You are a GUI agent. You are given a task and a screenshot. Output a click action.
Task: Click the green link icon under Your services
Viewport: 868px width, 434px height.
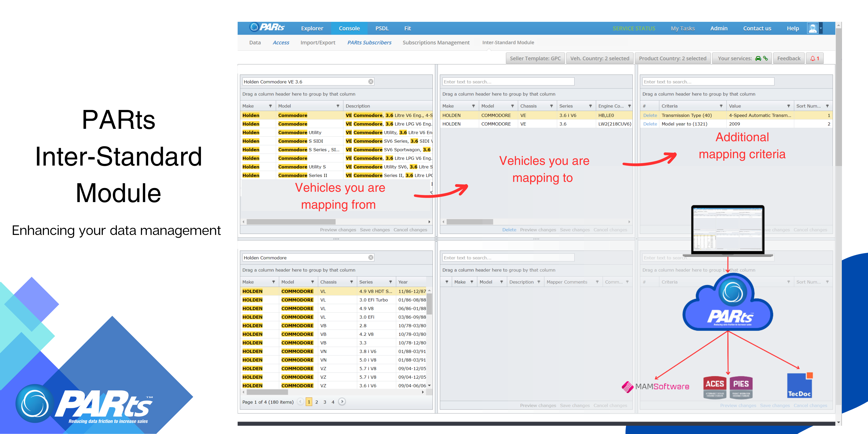766,58
